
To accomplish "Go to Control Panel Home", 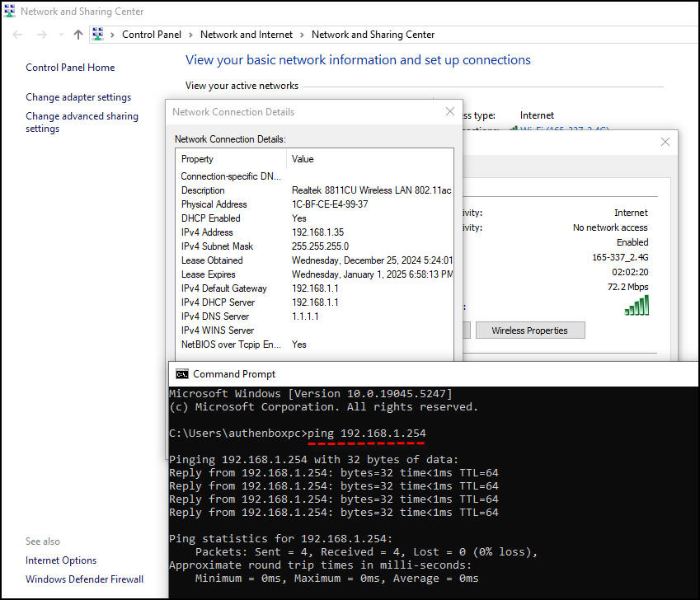I will (70, 68).
